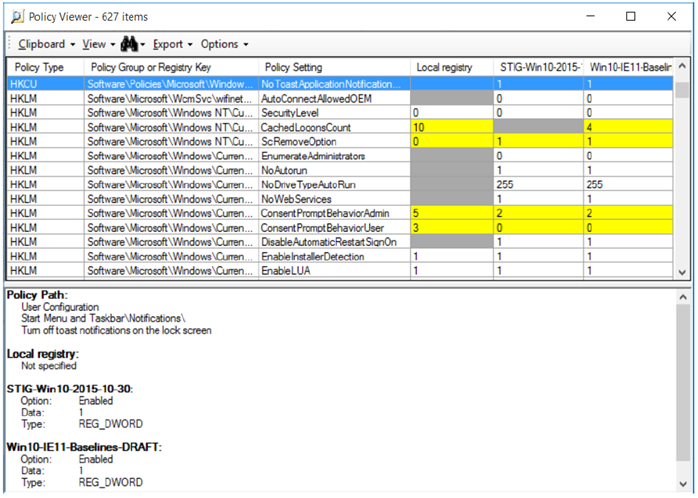Open the Clipboard menu

coord(46,44)
